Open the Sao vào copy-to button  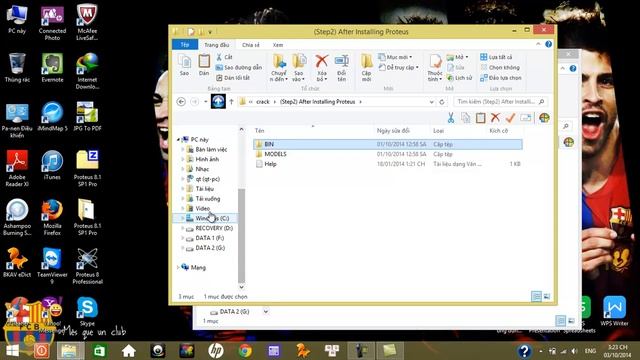299,68
